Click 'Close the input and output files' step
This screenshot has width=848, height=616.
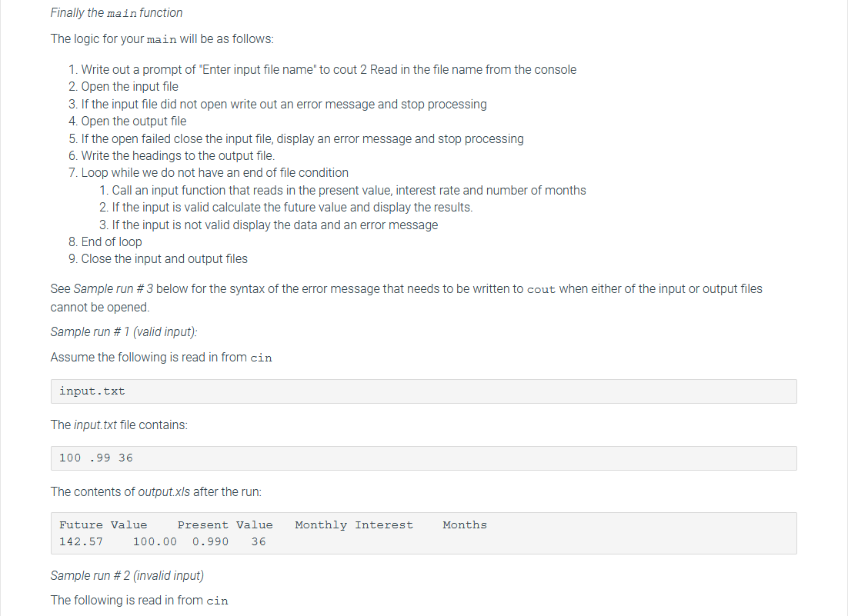[165, 259]
